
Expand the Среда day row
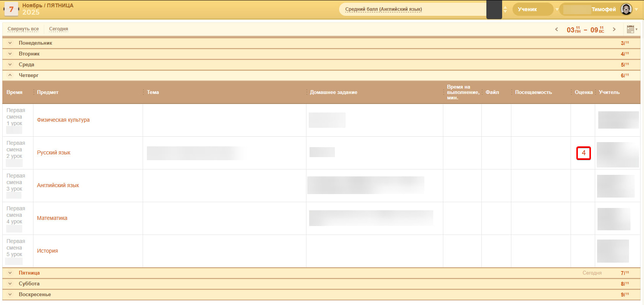click(x=10, y=65)
